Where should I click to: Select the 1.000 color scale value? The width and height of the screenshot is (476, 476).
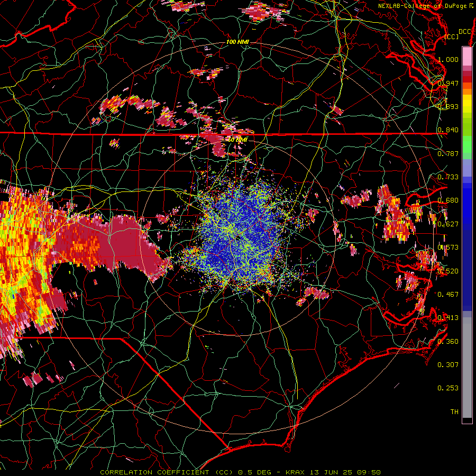(448, 59)
